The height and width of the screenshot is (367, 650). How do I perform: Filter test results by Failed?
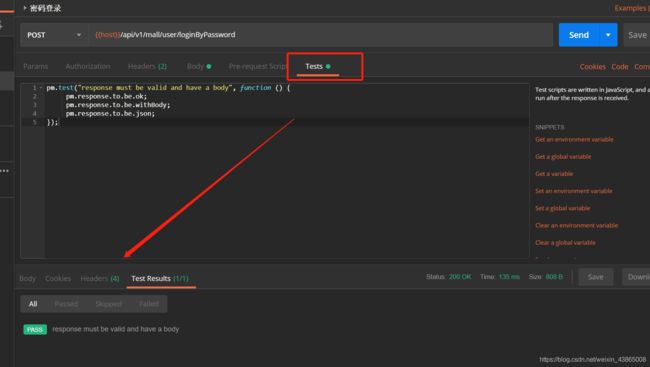(149, 304)
